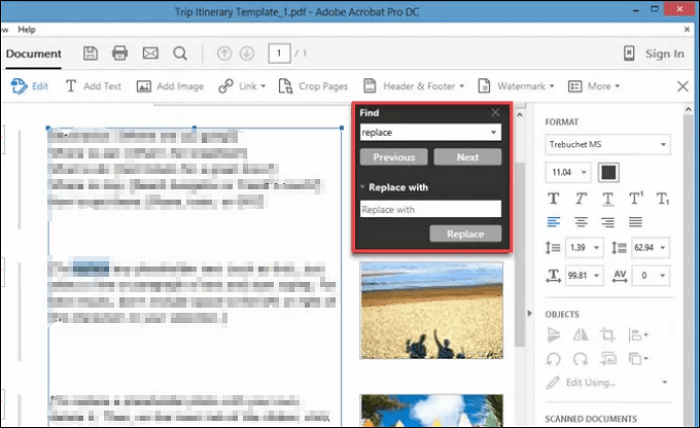This screenshot has width=700, height=428.
Task: Collapse the right pane arrow
Action: coord(529,313)
